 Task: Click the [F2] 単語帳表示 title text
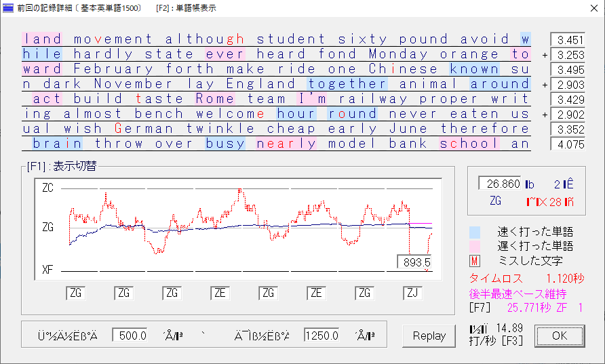186,8
